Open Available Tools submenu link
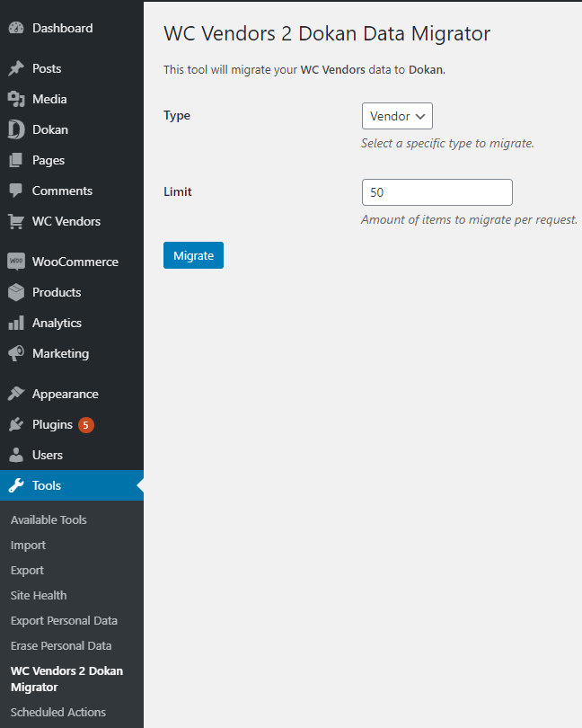582x728 pixels. [48, 520]
